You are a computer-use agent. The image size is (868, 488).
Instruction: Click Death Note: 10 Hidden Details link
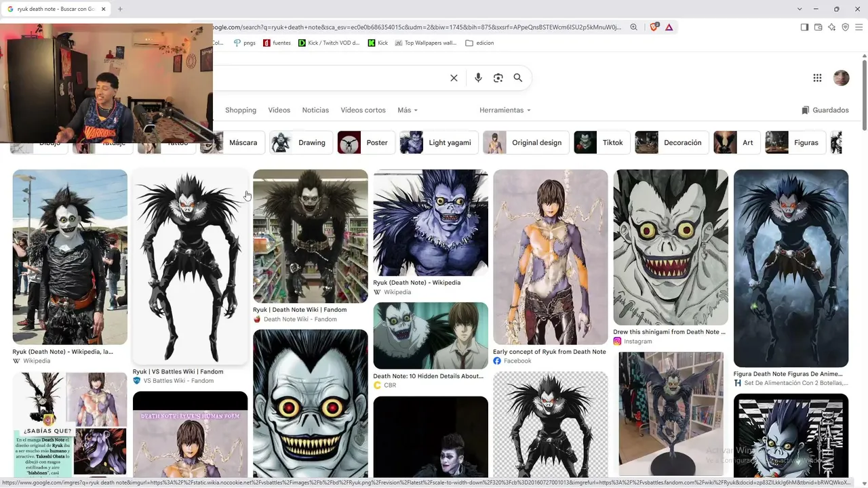click(428, 376)
